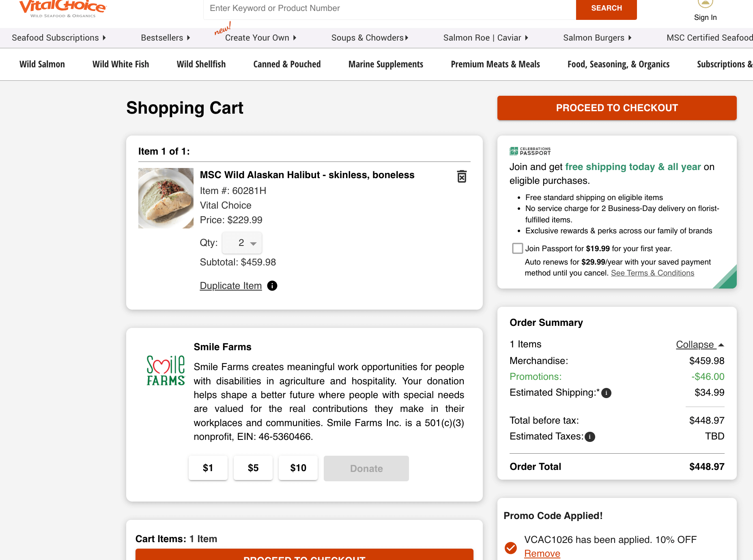Click the top Proceed to Checkout button

click(617, 108)
